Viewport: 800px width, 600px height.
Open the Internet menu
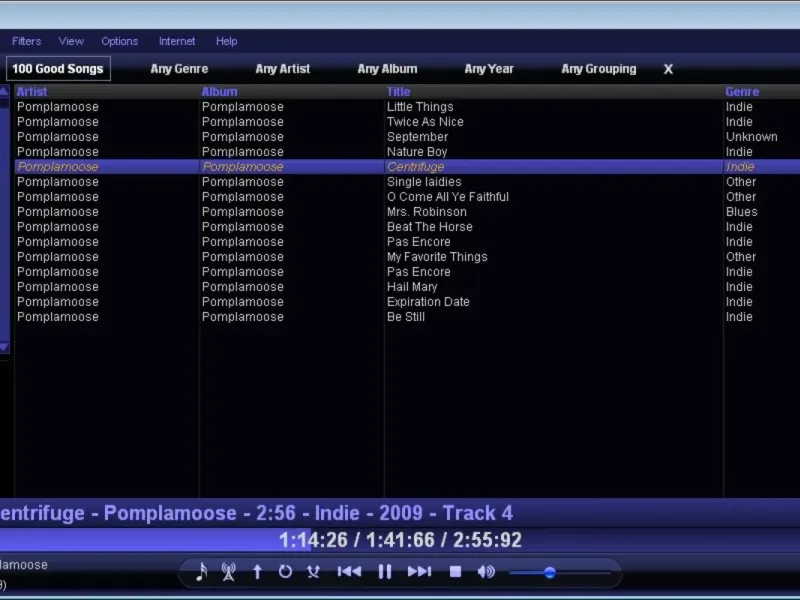177,41
